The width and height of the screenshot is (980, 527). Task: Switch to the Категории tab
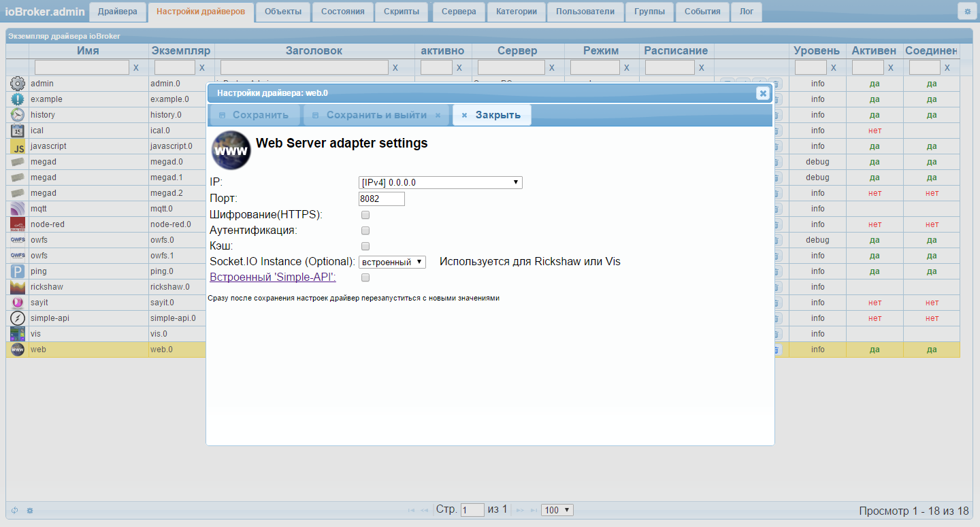pos(517,12)
